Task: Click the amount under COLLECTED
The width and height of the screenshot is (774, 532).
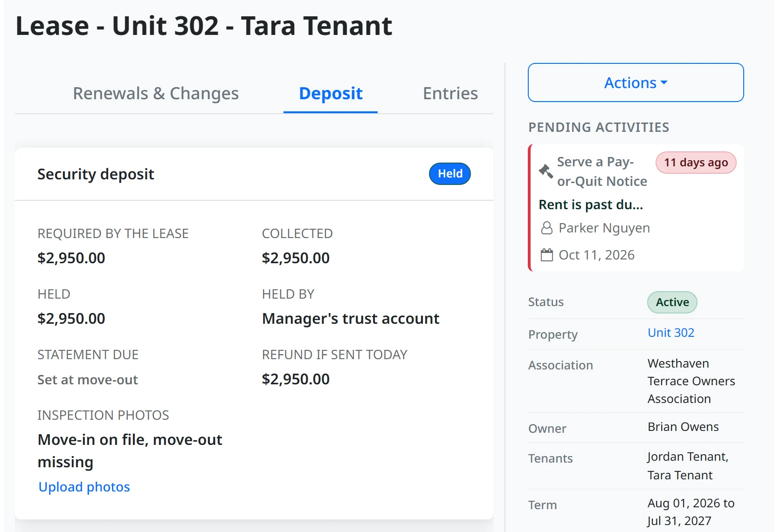Action: 296,258
